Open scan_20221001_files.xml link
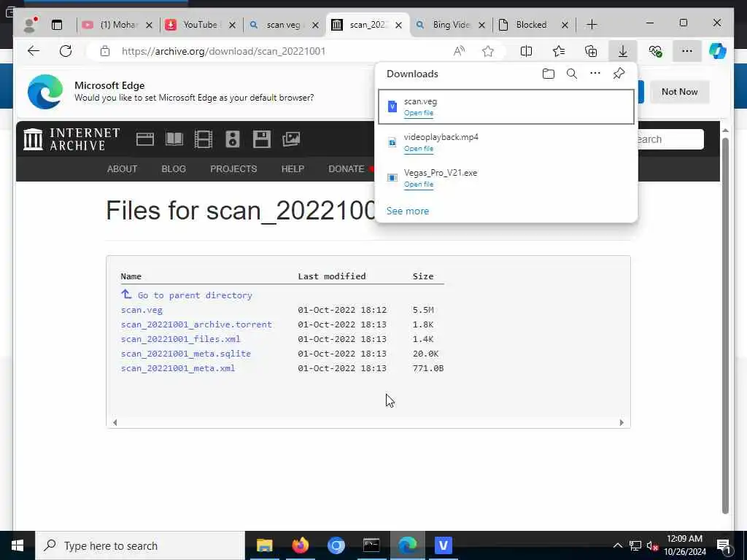The width and height of the screenshot is (747, 560). click(181, 339)
